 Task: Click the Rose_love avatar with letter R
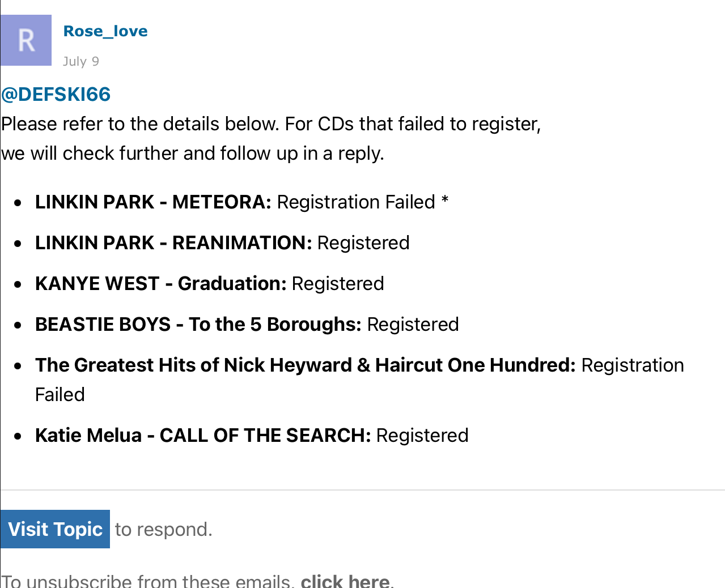(x=26, y=40)
